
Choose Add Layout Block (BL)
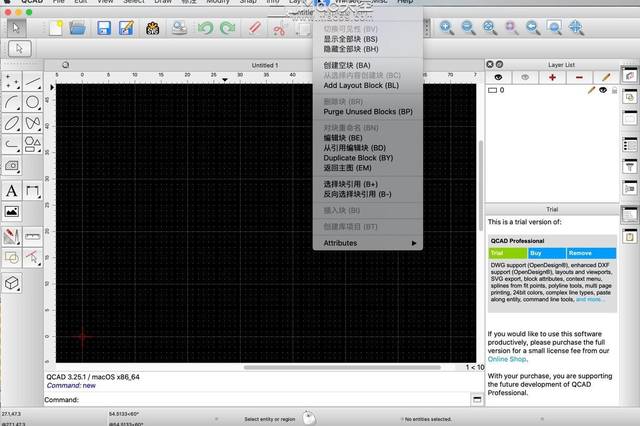point(368,85)
